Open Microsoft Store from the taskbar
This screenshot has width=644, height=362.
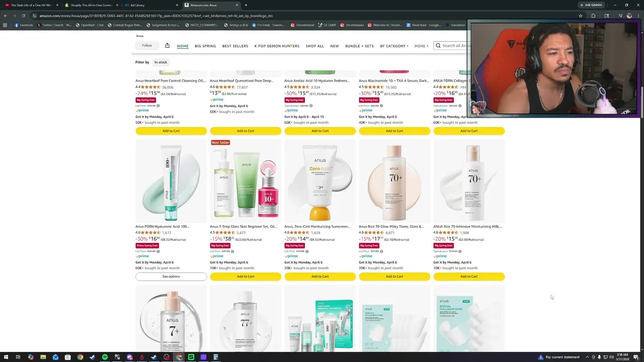click(67, 357)
